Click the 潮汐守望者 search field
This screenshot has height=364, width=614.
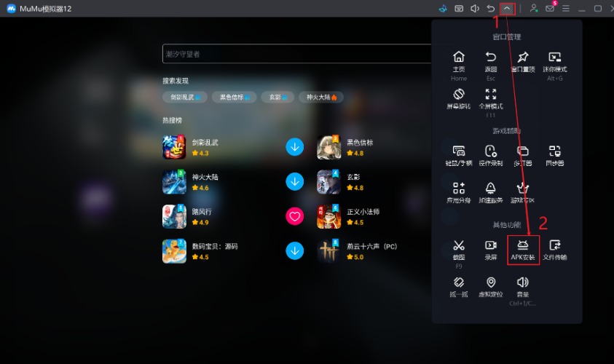[297, 54]
